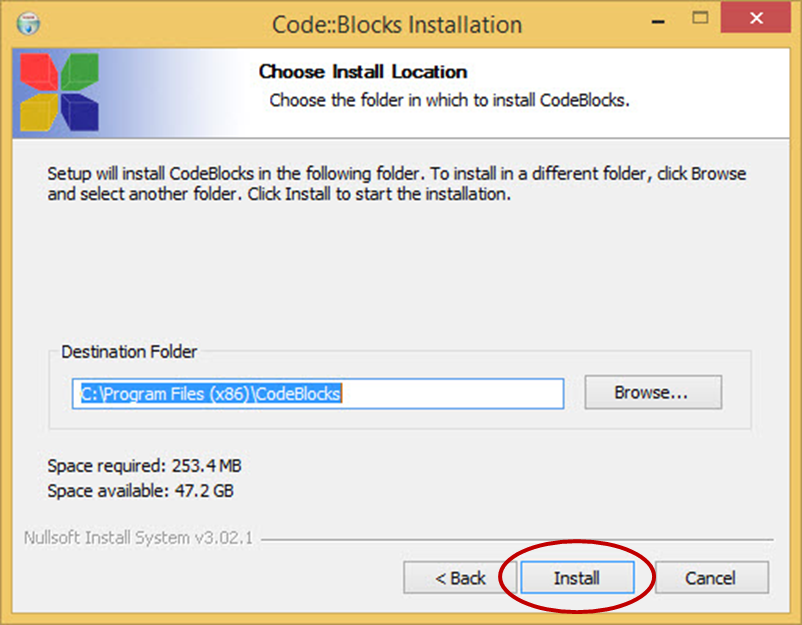Image resolution: width=802 pixels, height=625 pixels.
Task: Close the Code::Blocks Installation window
Action: point(756,18)
